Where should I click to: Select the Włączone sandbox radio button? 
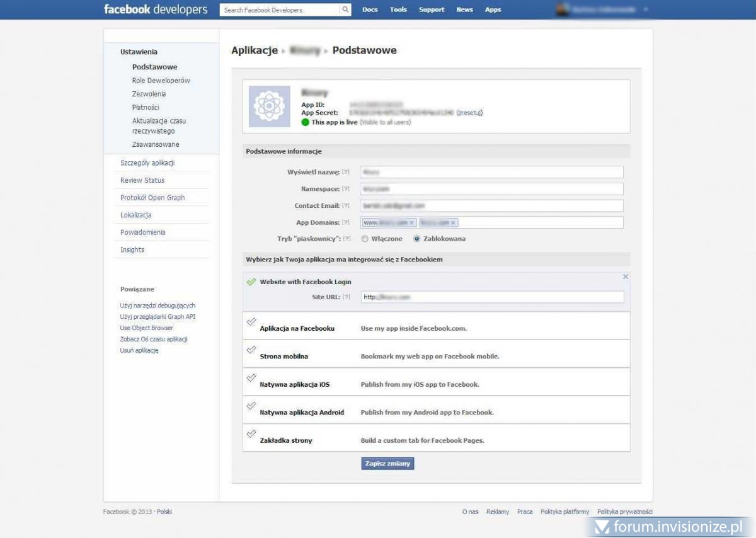pyautogui.click(x=365, y=239)
